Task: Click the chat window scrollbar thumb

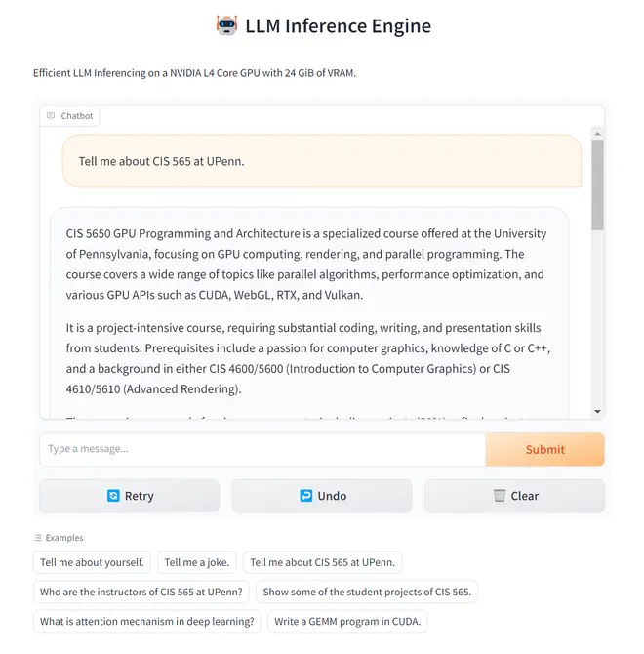Action: coord(597,185)
